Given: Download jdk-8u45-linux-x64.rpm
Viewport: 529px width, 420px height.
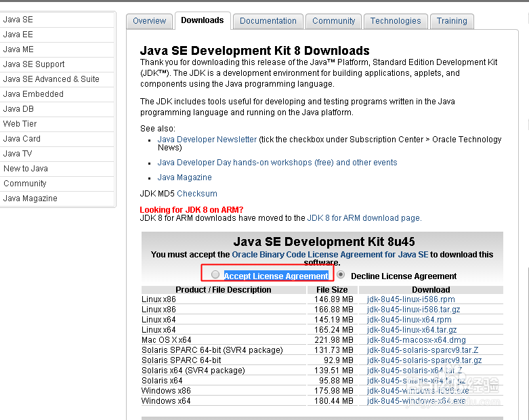Looking at the screenshot, I should [x=409, y=320].
